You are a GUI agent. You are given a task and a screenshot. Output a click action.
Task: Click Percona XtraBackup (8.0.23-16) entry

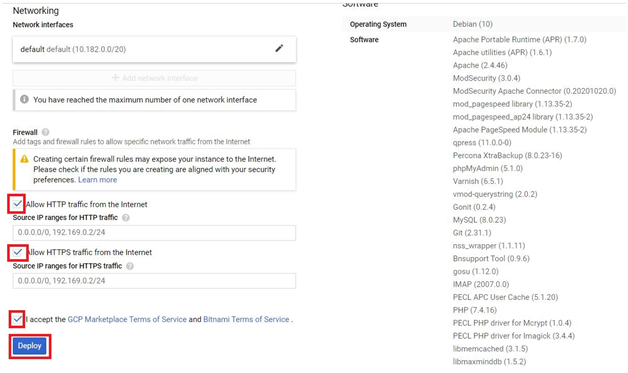click(507, 155)
